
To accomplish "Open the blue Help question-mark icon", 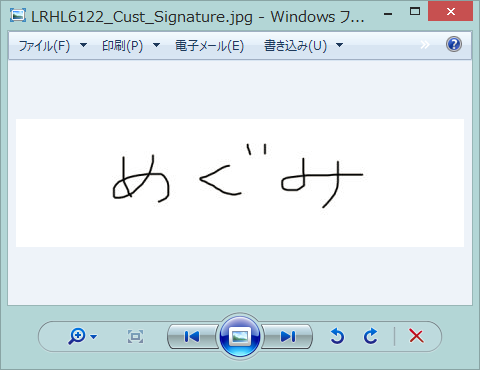I will (x=454, y=44).
